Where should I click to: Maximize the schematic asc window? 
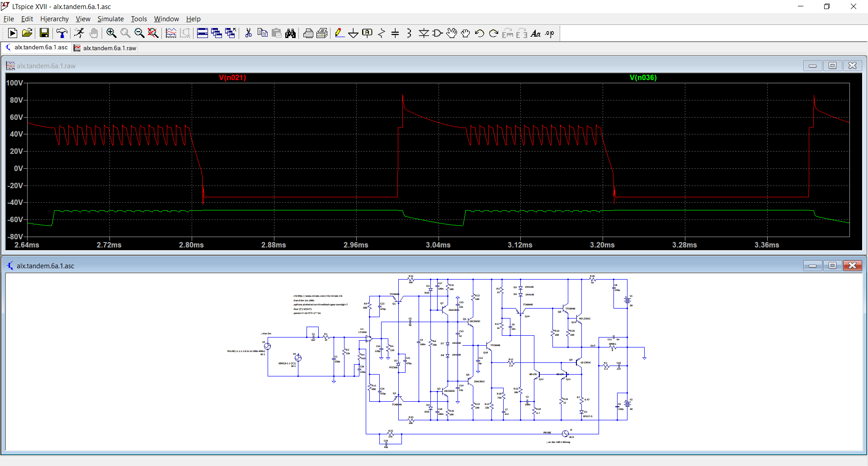[832, 266]
